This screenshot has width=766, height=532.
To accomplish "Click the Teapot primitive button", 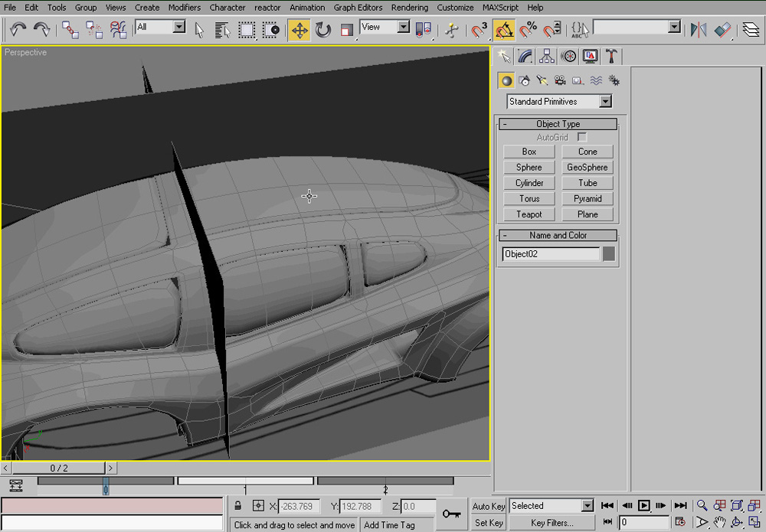I will point(529,214).
